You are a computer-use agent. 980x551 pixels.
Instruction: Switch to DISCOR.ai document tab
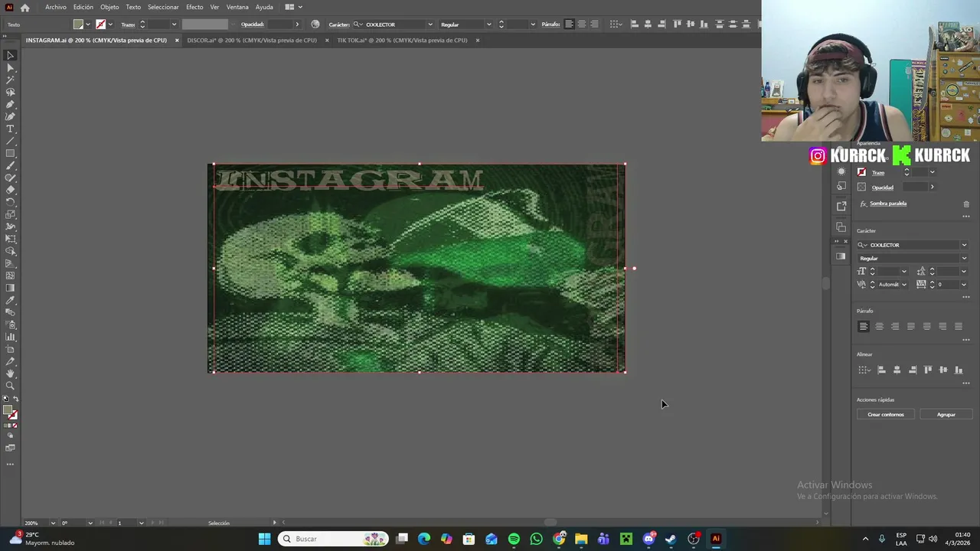(x=252, y=41)
